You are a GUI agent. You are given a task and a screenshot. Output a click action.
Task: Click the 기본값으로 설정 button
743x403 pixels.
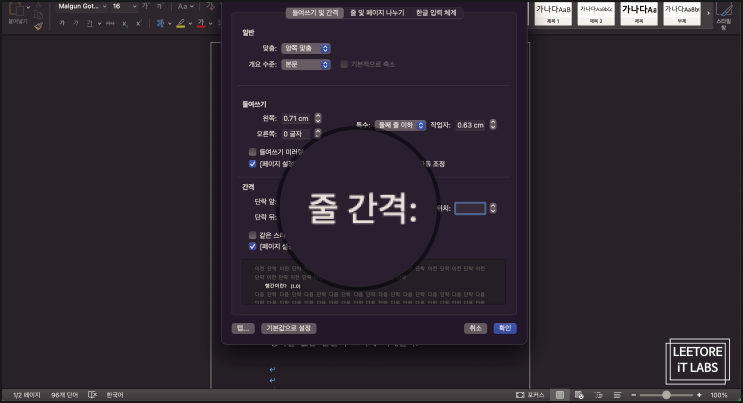[288, 328]
